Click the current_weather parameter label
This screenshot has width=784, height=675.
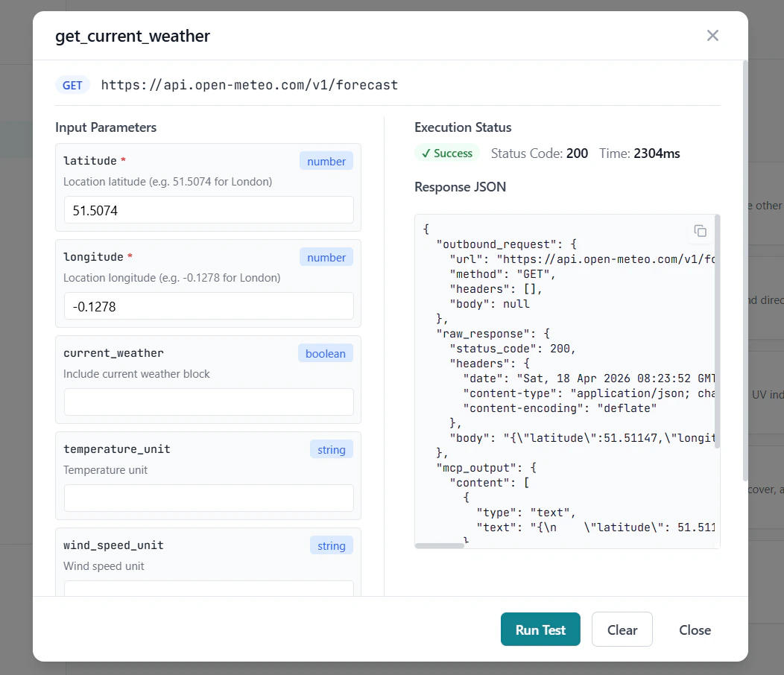point(113,352)
